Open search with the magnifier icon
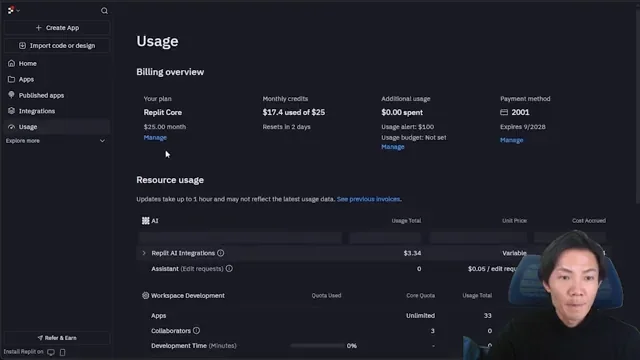640x360 pixels. coord(104,11)
